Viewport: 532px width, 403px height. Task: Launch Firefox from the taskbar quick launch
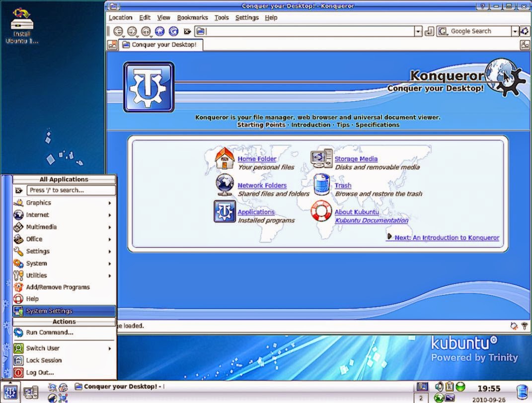(x=52, y=398)
